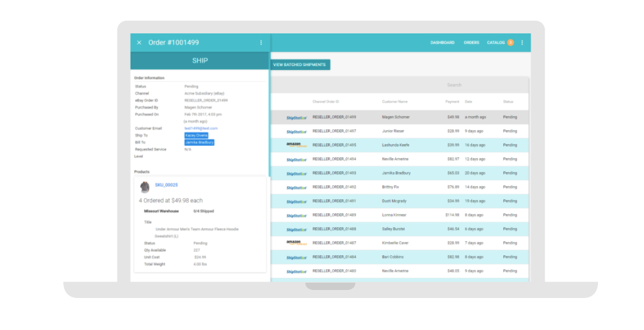Select order RESELLER_ORDER_01492 ID cell
This screenshot has height=330, width=644.
(334, 187)
